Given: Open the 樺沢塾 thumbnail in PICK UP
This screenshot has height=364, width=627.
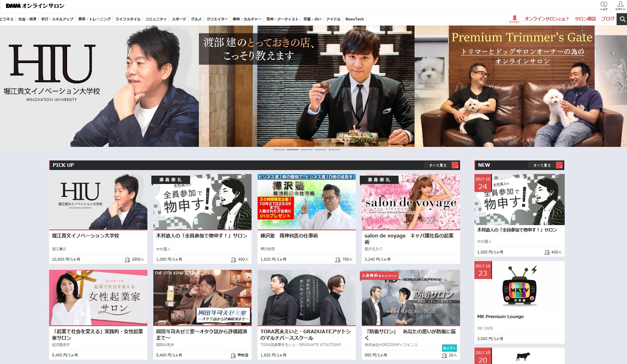Looking at the screenshot, I should (307, 202).
